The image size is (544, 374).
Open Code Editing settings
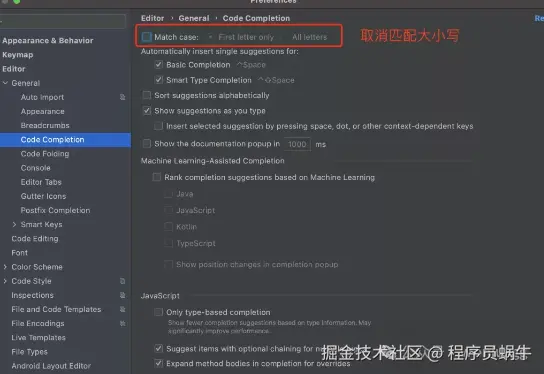[x=35, y=239]
